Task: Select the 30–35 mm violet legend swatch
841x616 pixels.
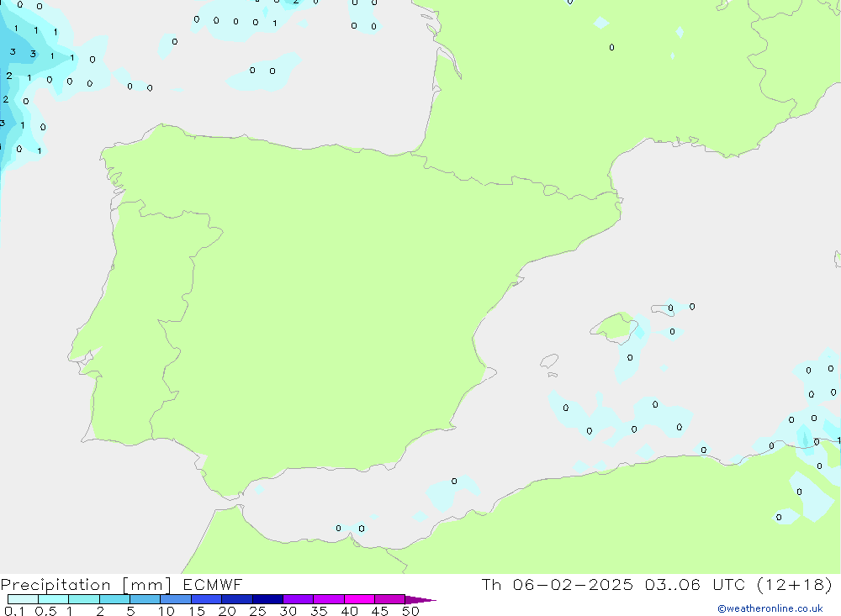Action: pyautogui.click(x=299, y=599)
